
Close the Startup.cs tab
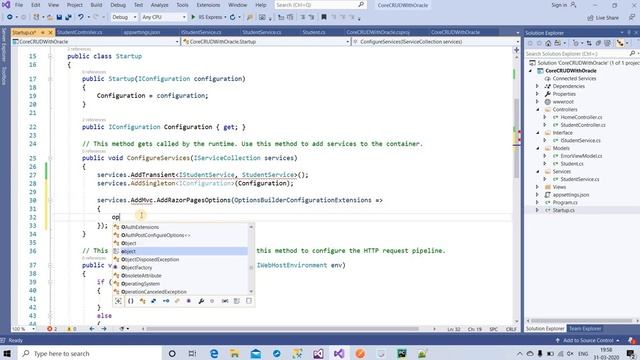pyautogui.click(x=51, y=32)
